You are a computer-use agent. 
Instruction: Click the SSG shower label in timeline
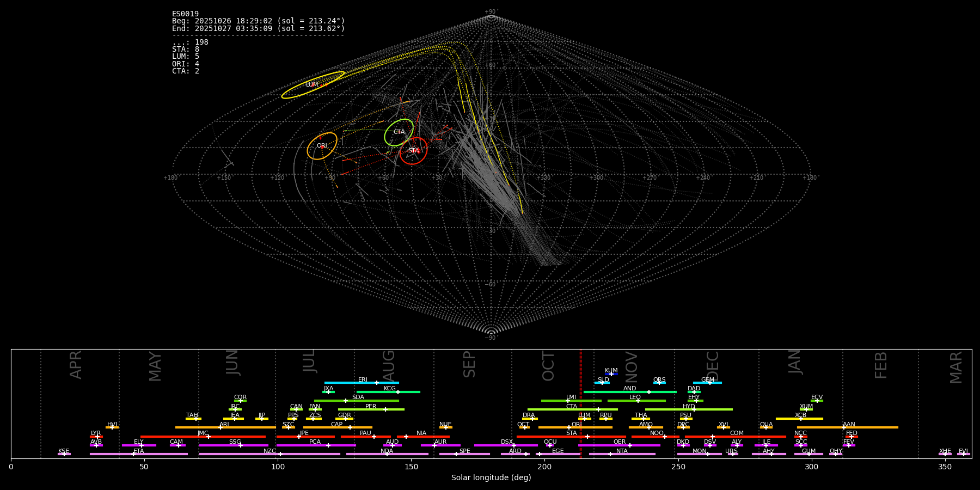[235, 442]
